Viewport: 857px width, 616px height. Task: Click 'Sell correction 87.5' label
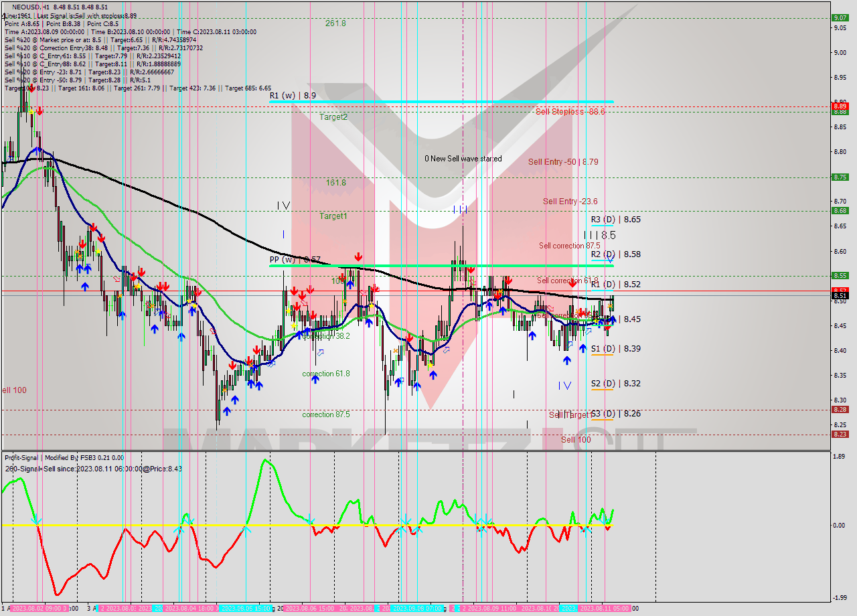click(x=569, y=246)
